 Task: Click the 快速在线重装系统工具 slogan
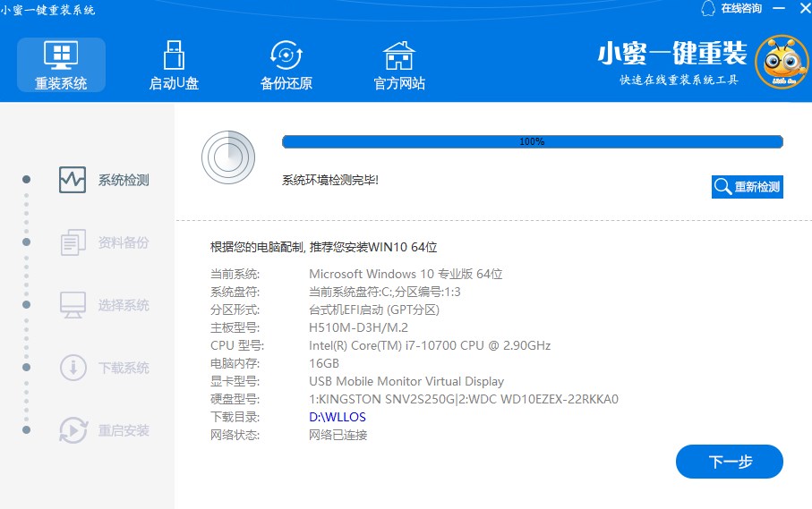coord(679,80)
